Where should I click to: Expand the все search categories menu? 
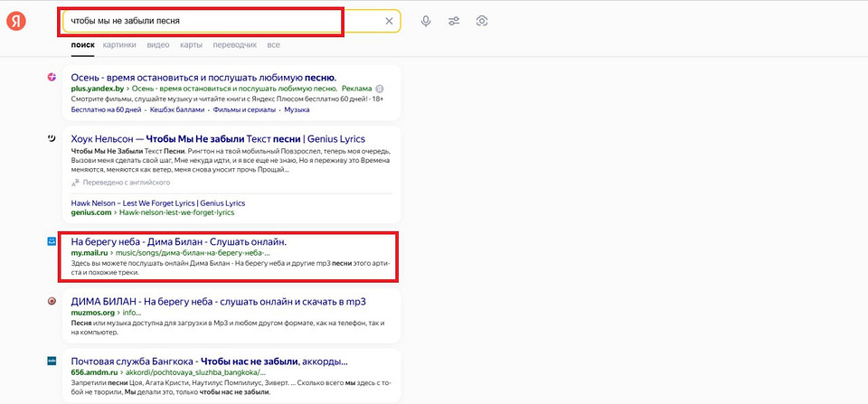[x=273, y=44]
